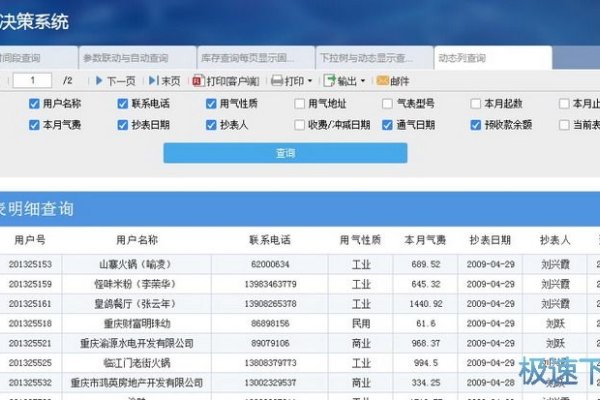Click the 用户名称 column header
600x400 pixels.
pyautogui.click(x=137, y=240)
